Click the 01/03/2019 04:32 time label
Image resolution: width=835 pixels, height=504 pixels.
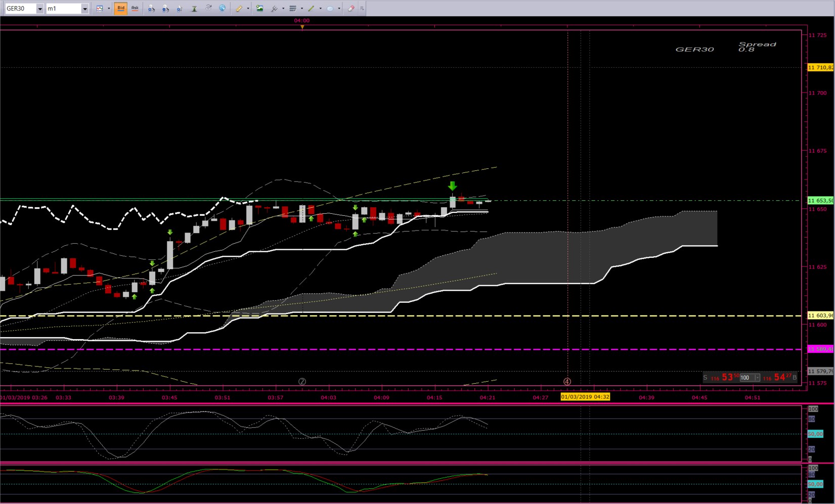click(585, 397)
